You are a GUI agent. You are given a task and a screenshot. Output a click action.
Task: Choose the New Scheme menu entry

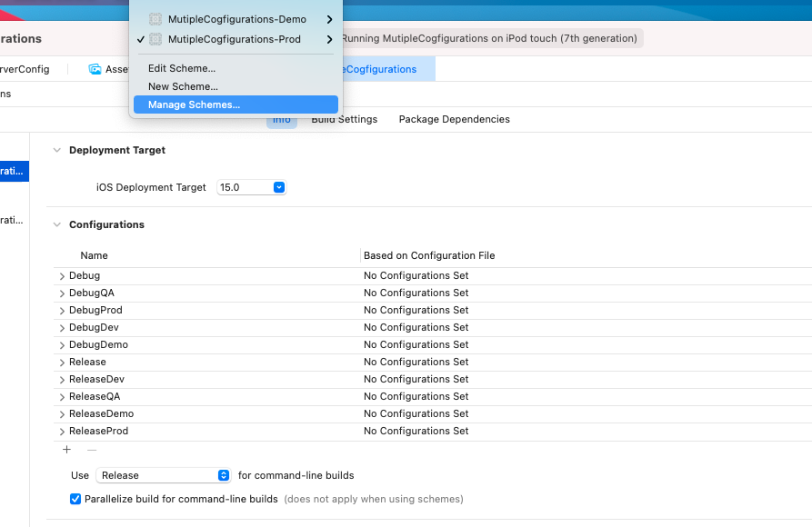coord(183,86)
